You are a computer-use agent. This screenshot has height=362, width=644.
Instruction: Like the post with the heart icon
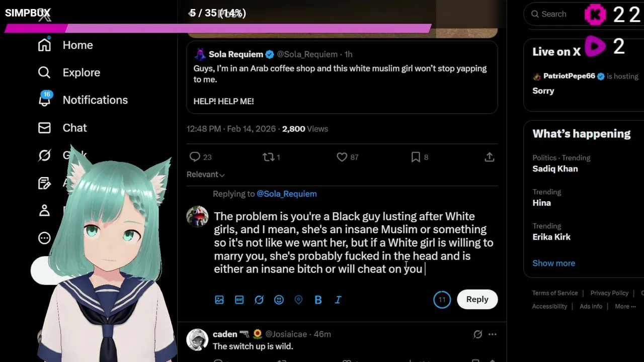[342, 157]
